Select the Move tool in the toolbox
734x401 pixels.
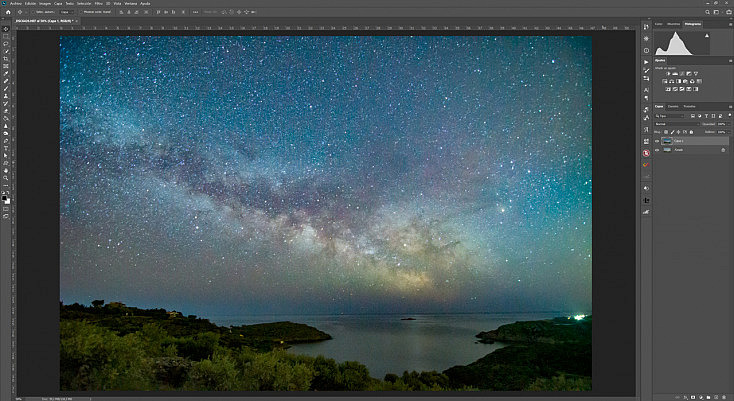(x=6, y=29)
